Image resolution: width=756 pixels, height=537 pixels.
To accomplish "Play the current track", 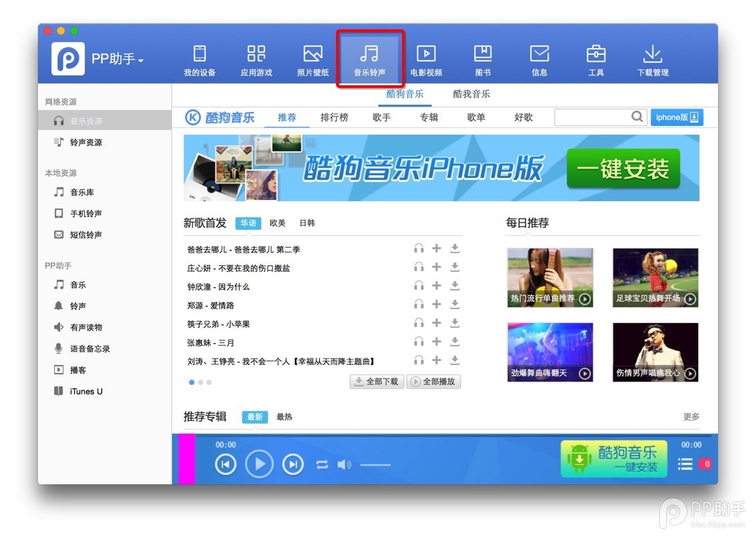I will pos(259,464).
